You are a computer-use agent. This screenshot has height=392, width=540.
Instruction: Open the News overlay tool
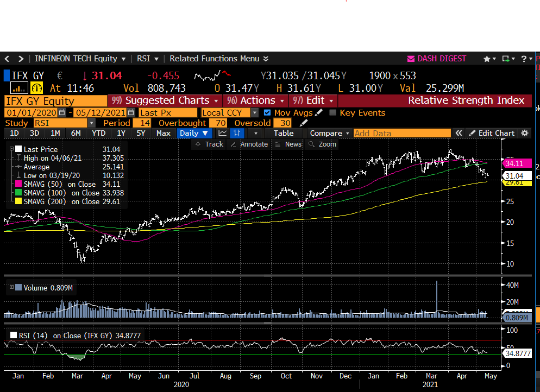(288, 144)
